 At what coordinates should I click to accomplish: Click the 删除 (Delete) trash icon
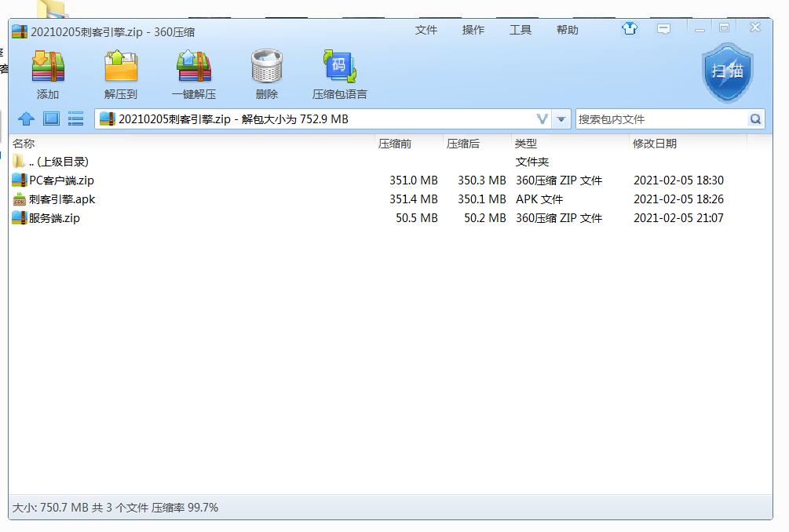(x=266, y=67)
